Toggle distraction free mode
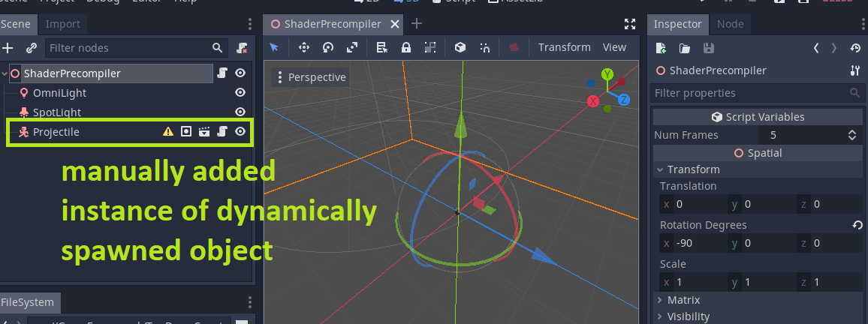Image resolution: width=868 pixels, height=324 pixels. [630, 24]
